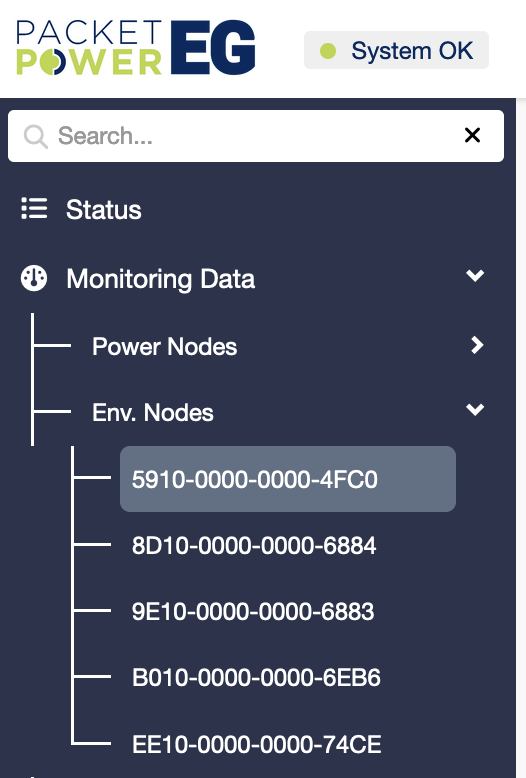Open the Monitoring Data menu item
The width and height of the screenshot is (526, 778).
(x=160, y=279)
